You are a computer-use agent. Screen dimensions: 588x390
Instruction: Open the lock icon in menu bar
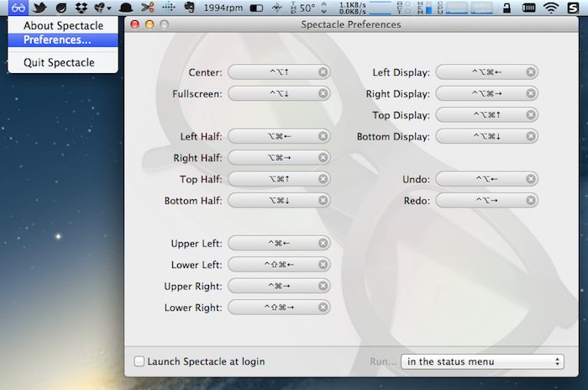pyautogui.click(x=507, y=7)
